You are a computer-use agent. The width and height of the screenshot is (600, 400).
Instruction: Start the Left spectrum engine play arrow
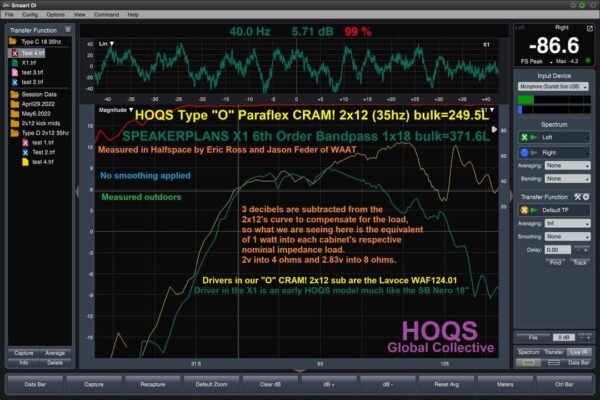pos(534,137)
